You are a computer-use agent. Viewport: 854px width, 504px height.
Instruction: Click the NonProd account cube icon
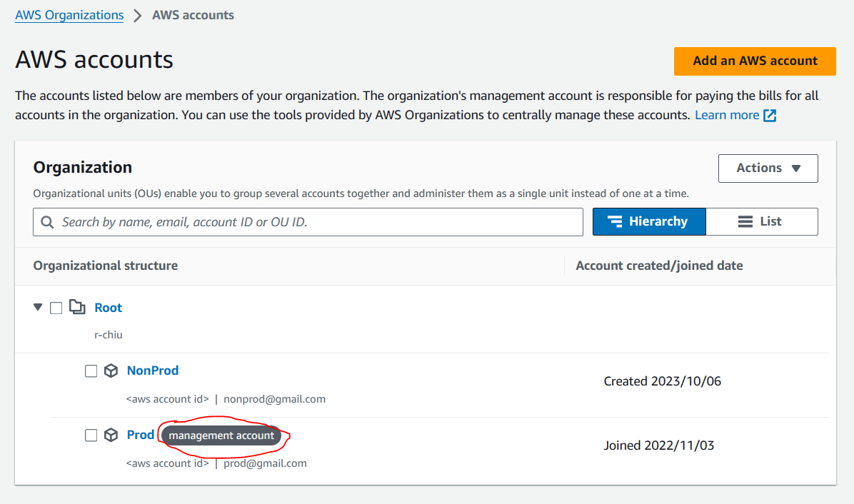click(111, 371)
